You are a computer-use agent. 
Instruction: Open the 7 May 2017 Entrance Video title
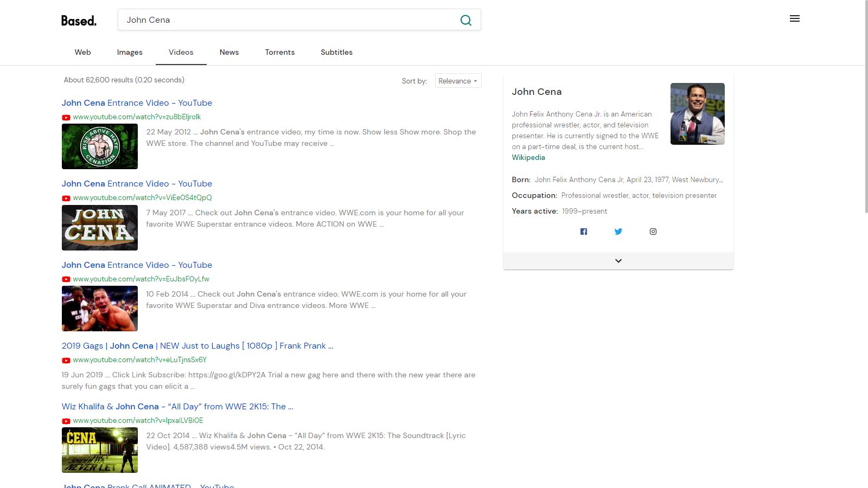137,184
